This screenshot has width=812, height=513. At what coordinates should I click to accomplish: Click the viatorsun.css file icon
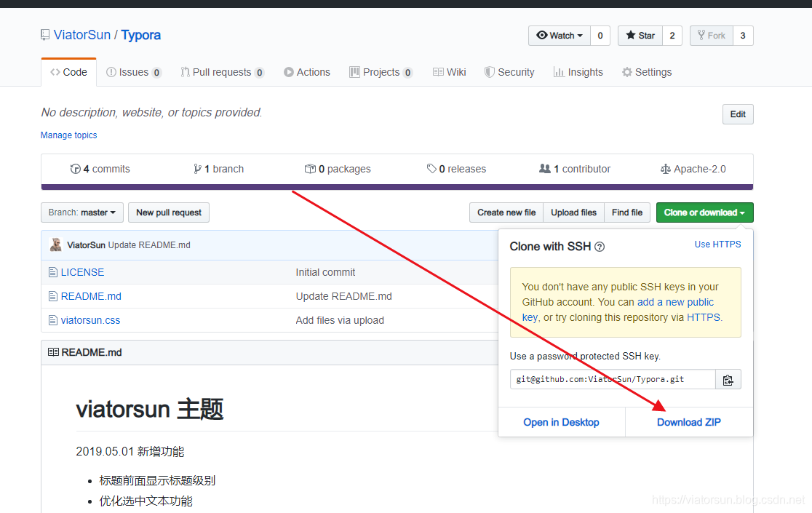point(53,320)
